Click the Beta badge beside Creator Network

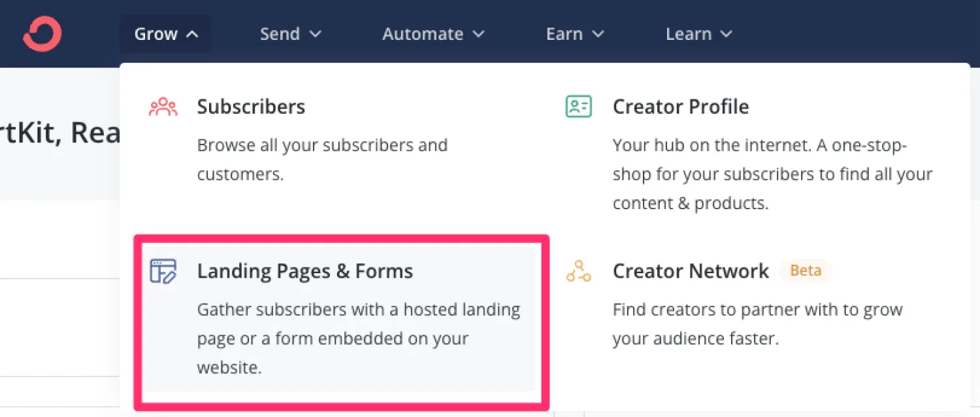point(805,271)
